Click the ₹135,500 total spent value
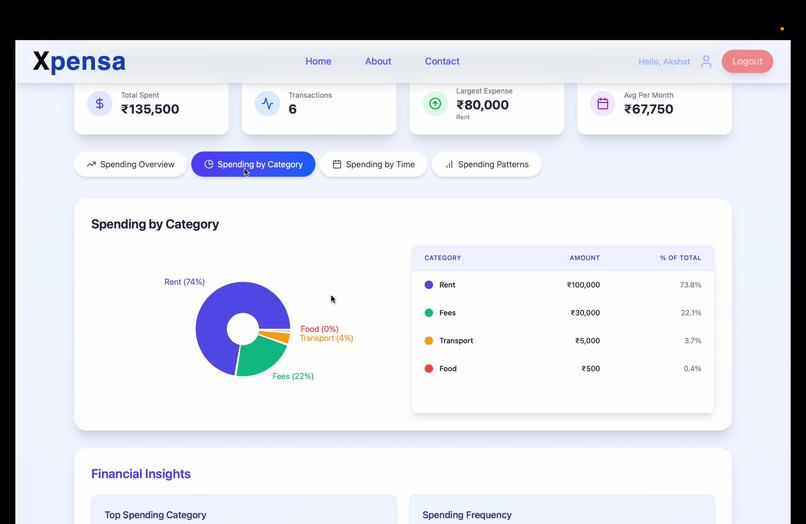The width and height of the screenshot is (806, 524). (x=150, y=109)
